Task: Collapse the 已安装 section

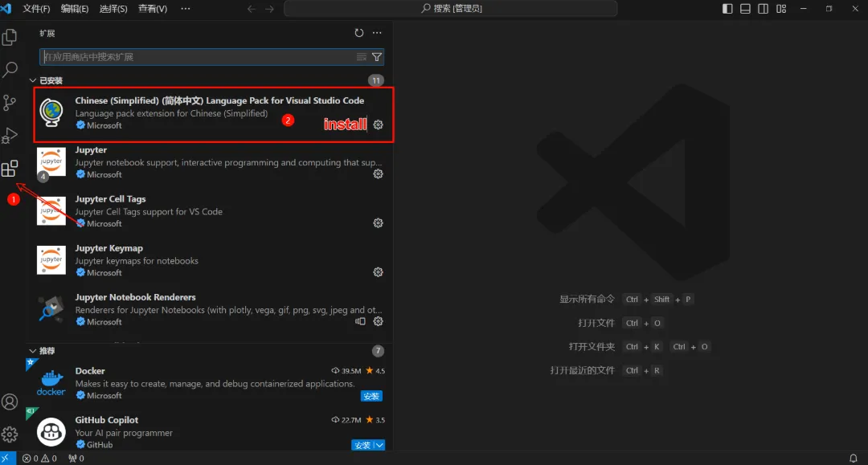Action: point(33,81)
